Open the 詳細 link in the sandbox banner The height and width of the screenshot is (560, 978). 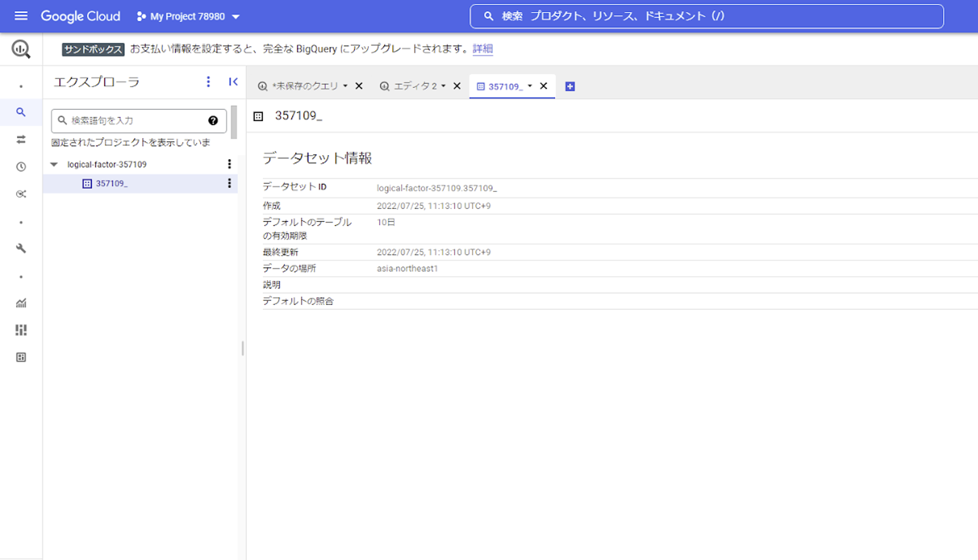[482, 49]
